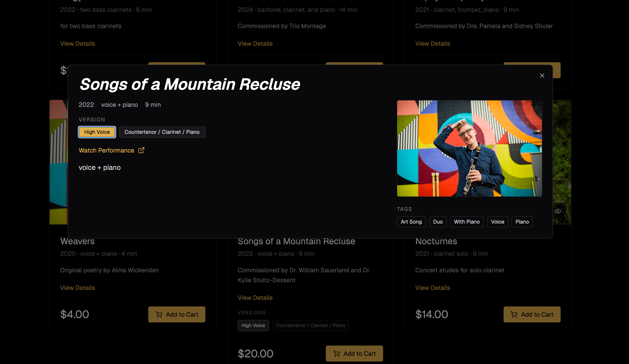Open the Watch Performance link
This screenshot has height=364, width=629.
coord(106,150)
